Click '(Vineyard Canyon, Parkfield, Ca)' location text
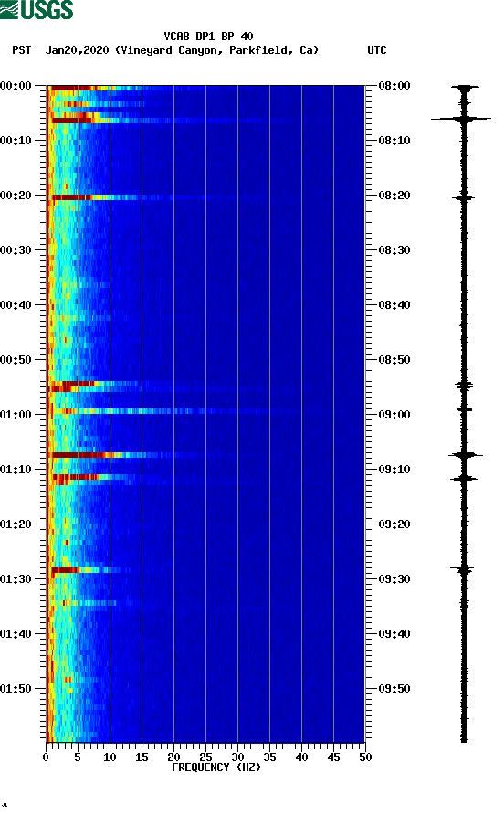504x815 pixels. 216,50
